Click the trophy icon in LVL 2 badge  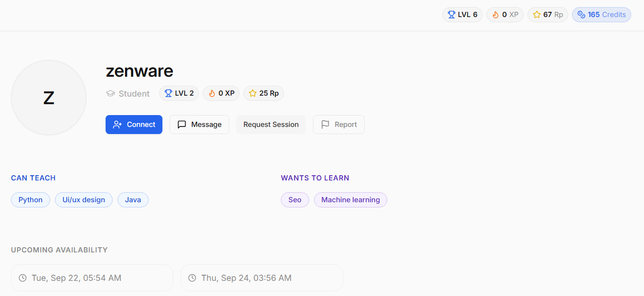[168, 93]
